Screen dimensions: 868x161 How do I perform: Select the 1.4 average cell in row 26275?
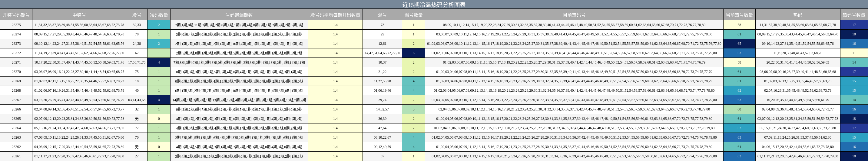(335, 25)
